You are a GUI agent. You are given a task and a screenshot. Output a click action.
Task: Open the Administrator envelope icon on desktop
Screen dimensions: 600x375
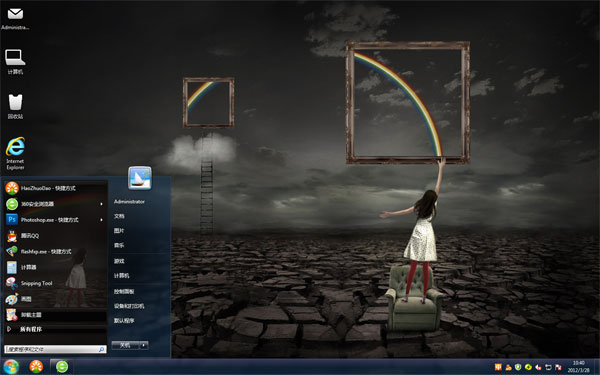tap(15, 18)
